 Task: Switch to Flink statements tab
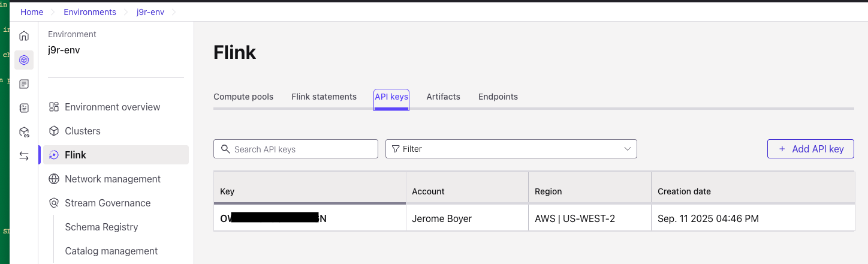click(x=324, y=97)
